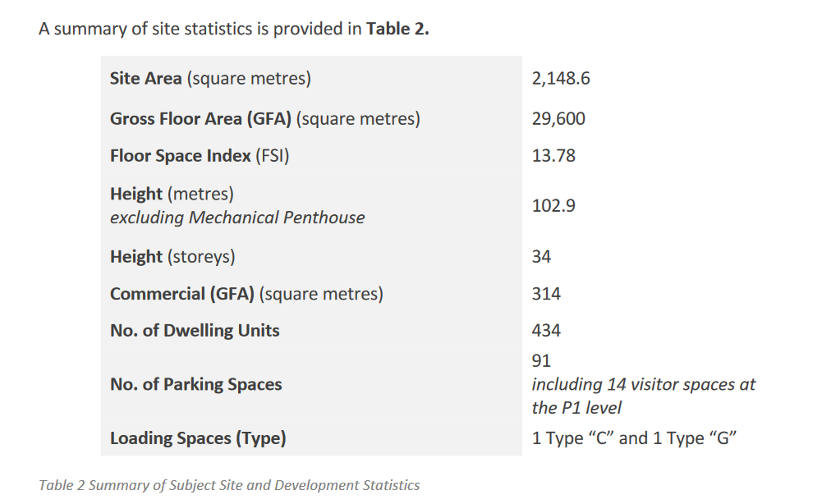Click the Commercial (GFA) label

[246, 294]
